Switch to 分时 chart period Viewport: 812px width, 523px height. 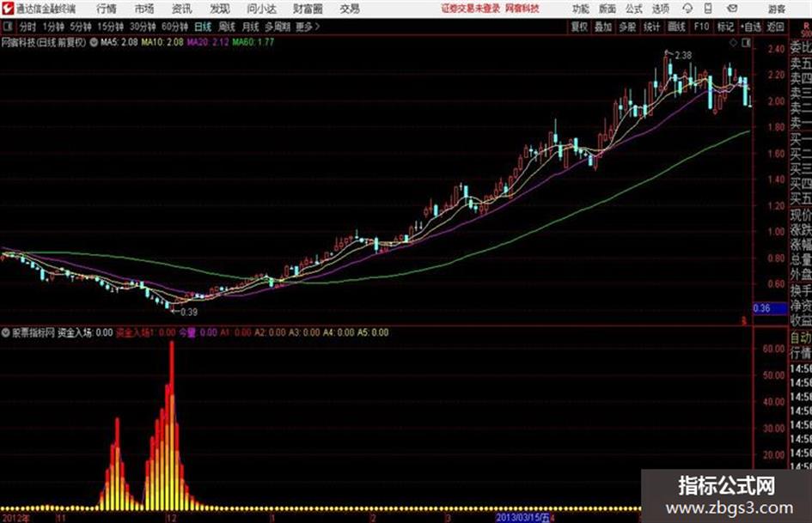pyautogui.click(x=27, y=27)
